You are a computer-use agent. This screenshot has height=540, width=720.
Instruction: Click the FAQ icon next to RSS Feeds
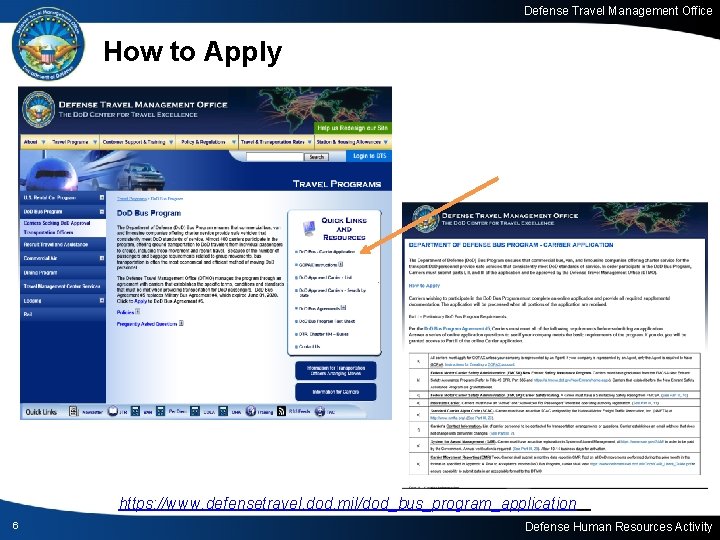click(320, 411)
